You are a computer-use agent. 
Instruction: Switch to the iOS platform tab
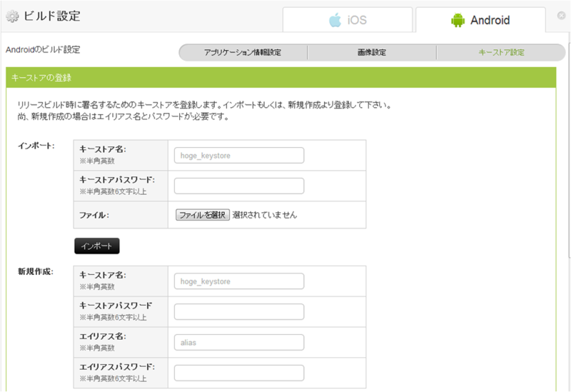pyautogui.click(x=348, y=20)
